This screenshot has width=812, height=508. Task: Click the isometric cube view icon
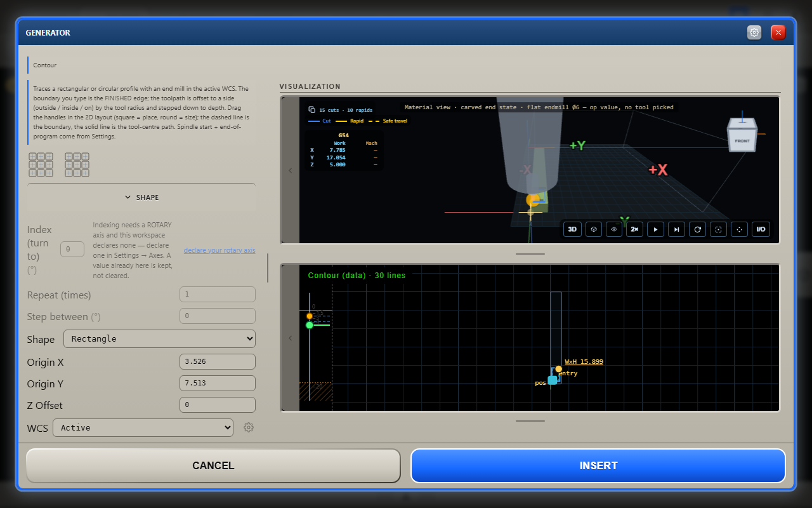click(593, 229)
